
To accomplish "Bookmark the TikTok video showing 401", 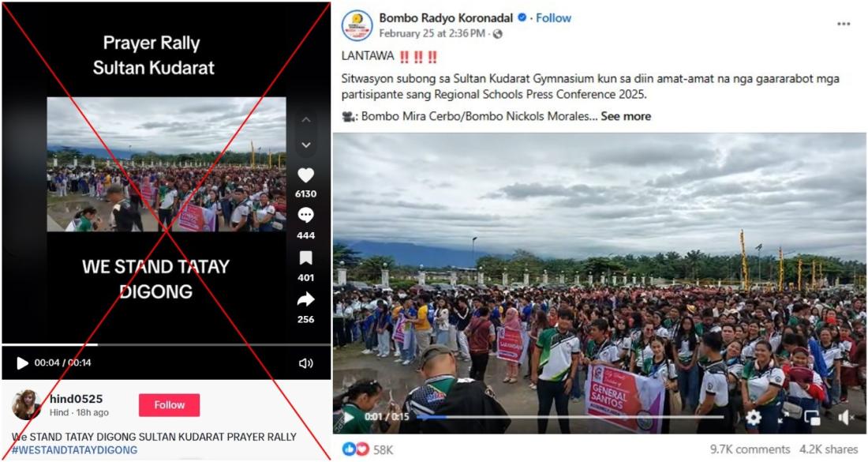I will [305, 258].
